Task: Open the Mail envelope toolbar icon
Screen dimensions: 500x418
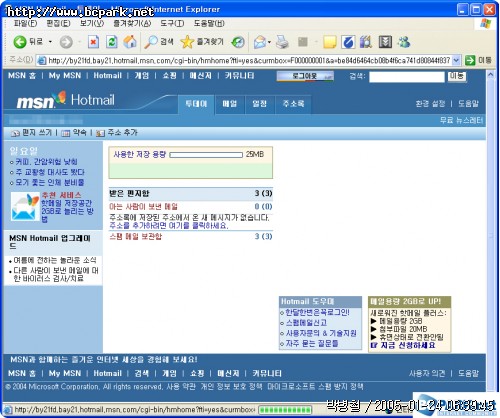Action: (260, 42)
